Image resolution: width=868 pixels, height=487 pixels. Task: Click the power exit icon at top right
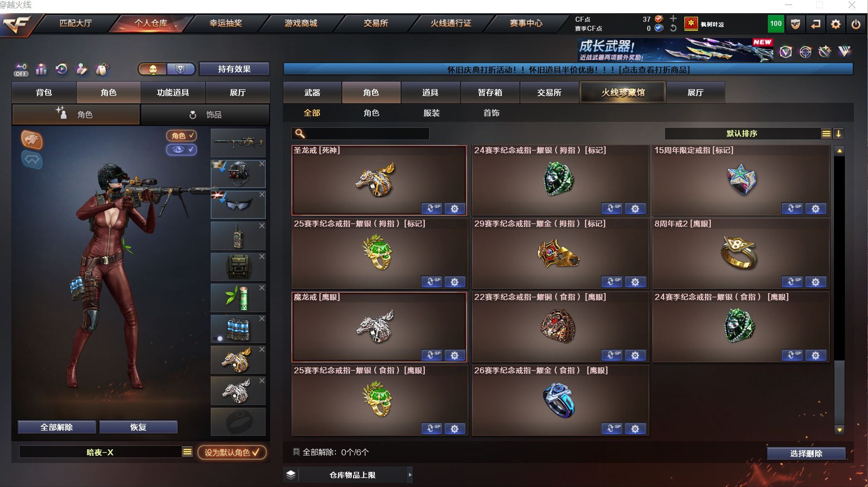[855, 24]
